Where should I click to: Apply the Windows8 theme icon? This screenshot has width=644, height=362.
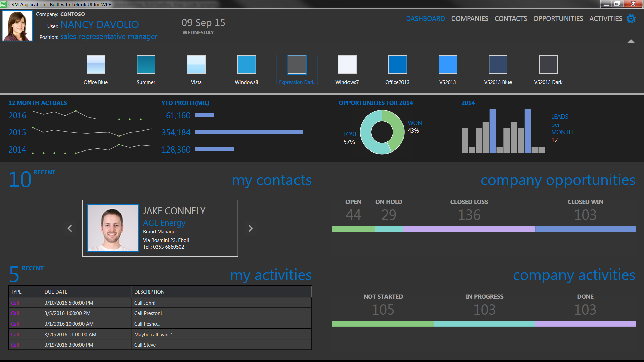[x=247, y=65]
